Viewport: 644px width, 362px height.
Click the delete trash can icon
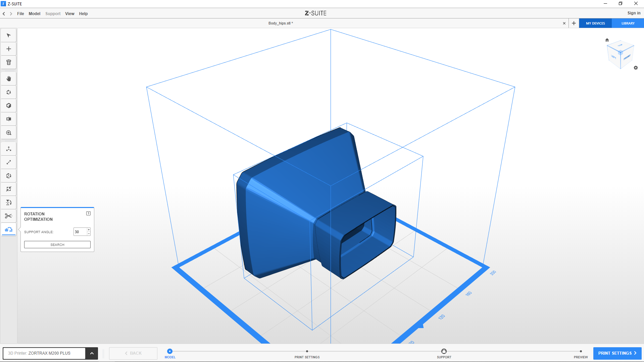(x=9, y=62)
